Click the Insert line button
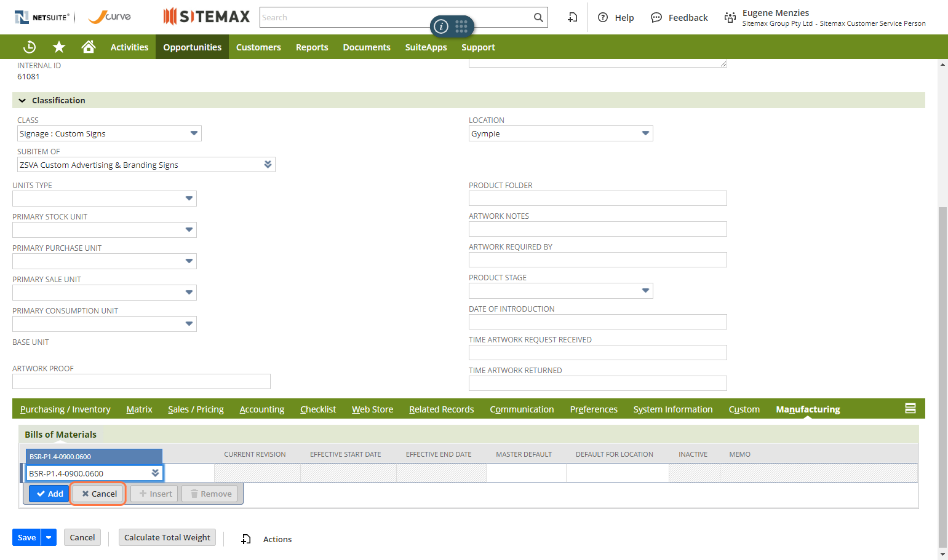This screenshot has width=948, height=560. coord(154,494)
